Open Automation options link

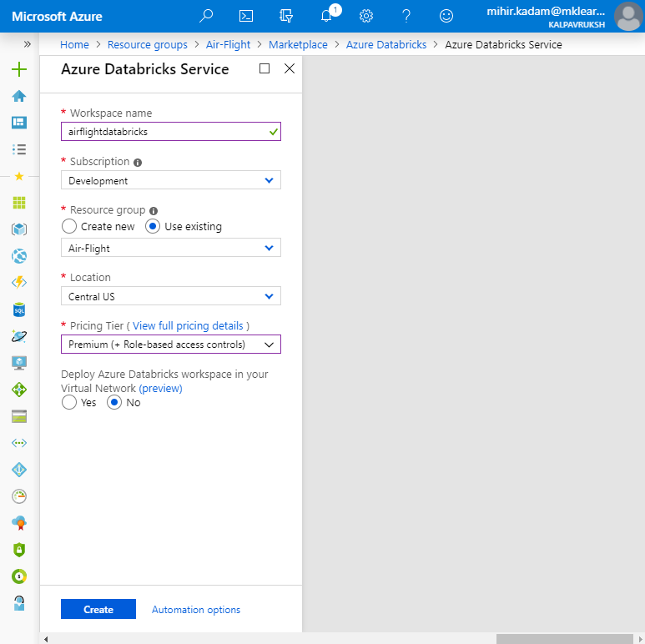point(196,610)
